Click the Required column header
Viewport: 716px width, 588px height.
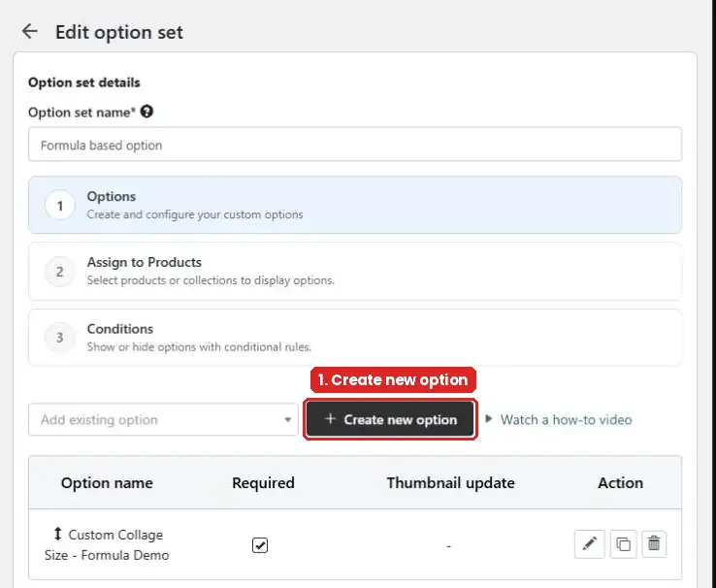pyautogui.click(x=263, y=482)
